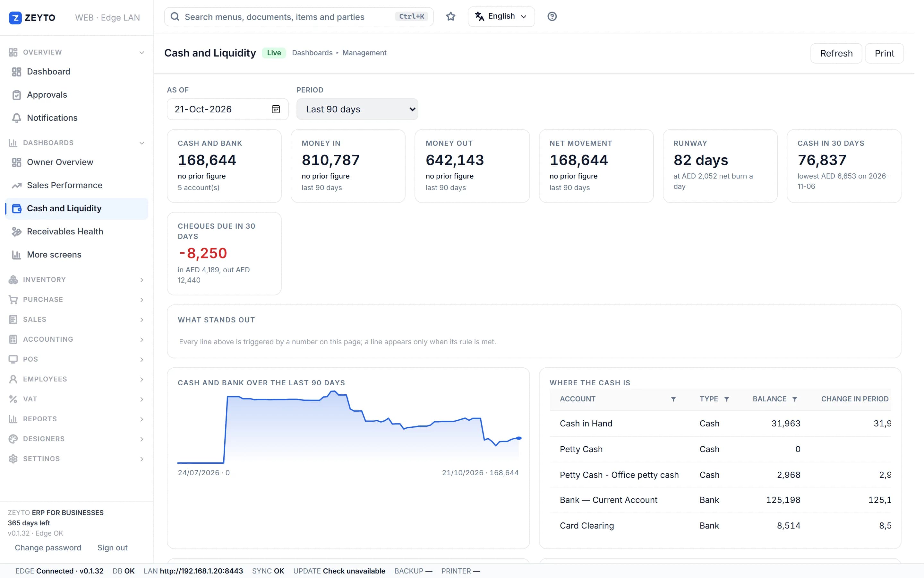
Task: Expand the Inventory section
Action: (77, 280)
